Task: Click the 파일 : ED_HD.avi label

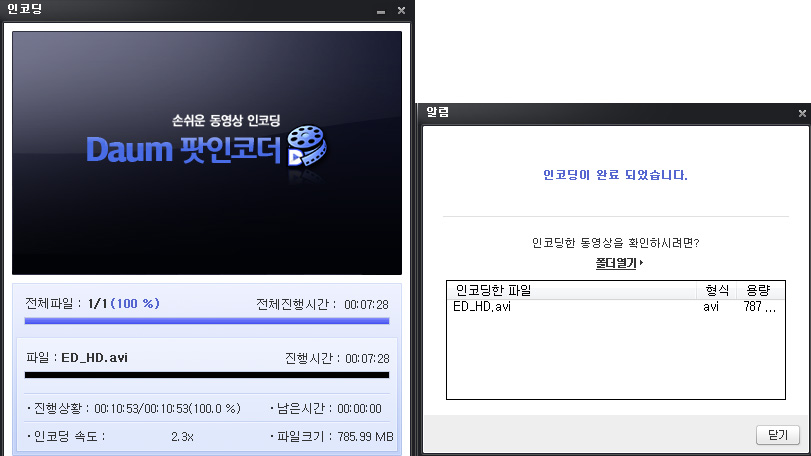Action: (x=77, y=358)
